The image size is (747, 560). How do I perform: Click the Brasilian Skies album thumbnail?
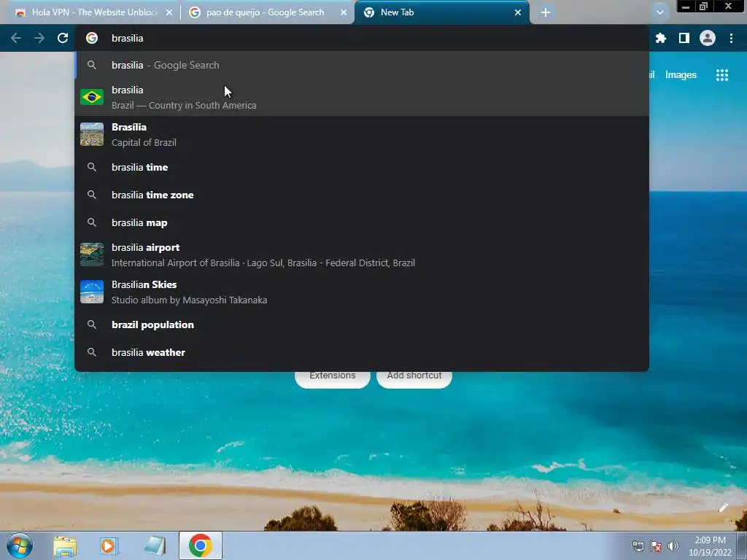click(92, 292)
